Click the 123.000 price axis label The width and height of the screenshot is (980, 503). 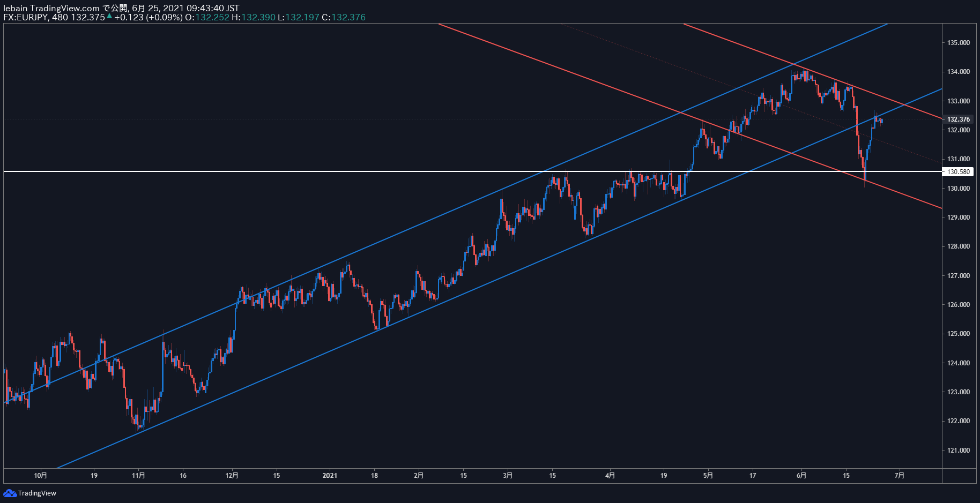tap(958, 392)
